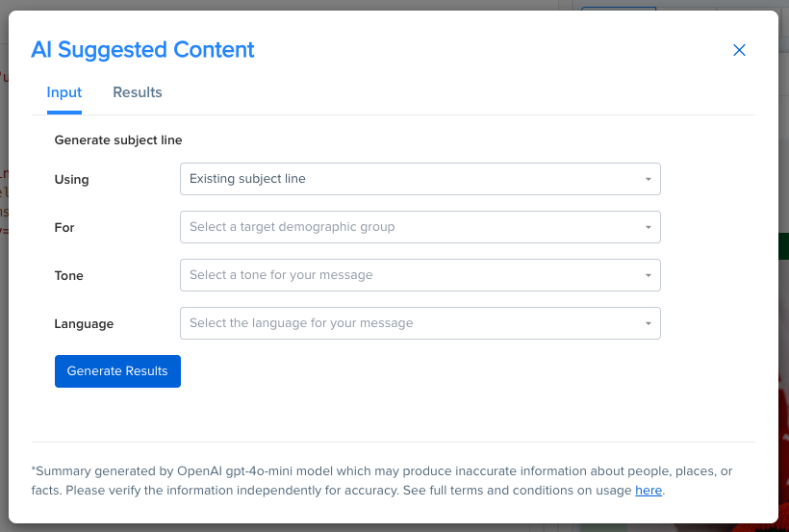789x532 pixels.
Task: Close the AI Suggested Content dialog
Action: (x=739, y=50)
